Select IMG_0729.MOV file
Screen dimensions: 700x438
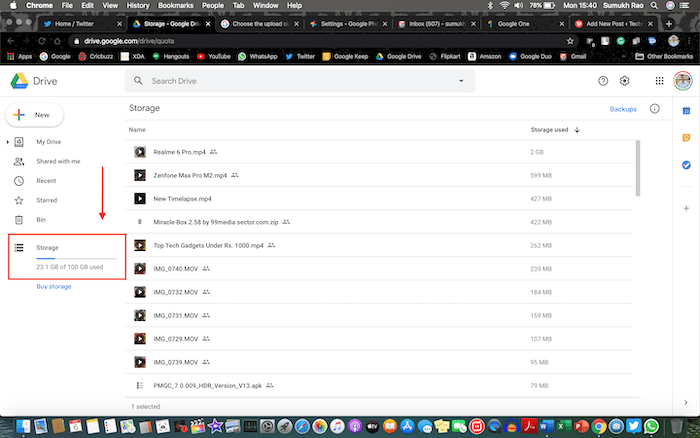click(x=379, y=338)
